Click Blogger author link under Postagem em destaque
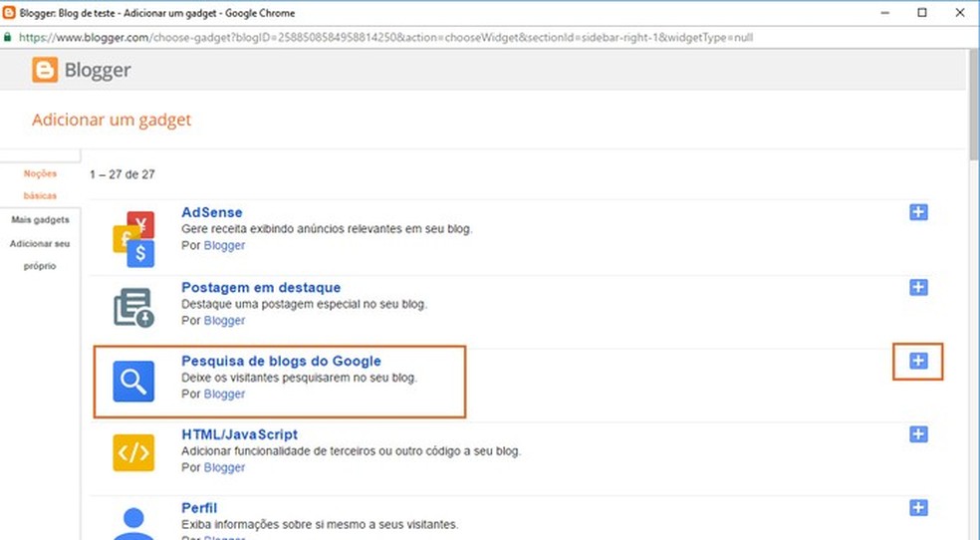The width and height of the screenshot is (980, 540). click(224, 321)
